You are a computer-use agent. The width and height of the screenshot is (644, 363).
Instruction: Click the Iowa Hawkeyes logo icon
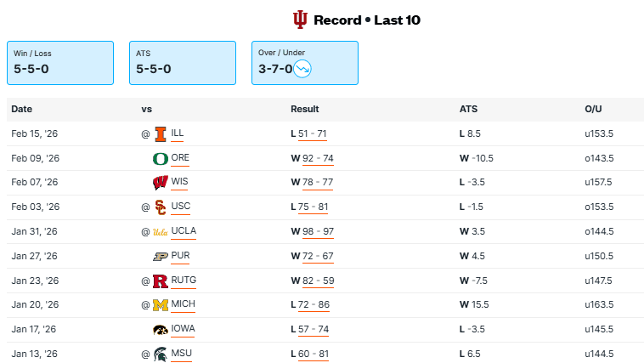click(160, 330)
